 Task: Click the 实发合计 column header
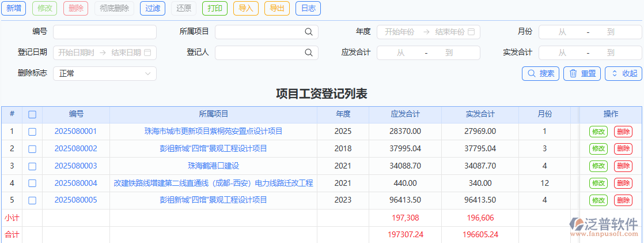click(480, 114)
